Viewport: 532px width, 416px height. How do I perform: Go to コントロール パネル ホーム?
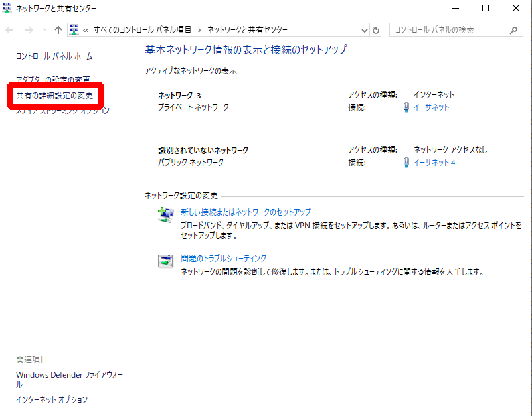click(x=54, y=56)
